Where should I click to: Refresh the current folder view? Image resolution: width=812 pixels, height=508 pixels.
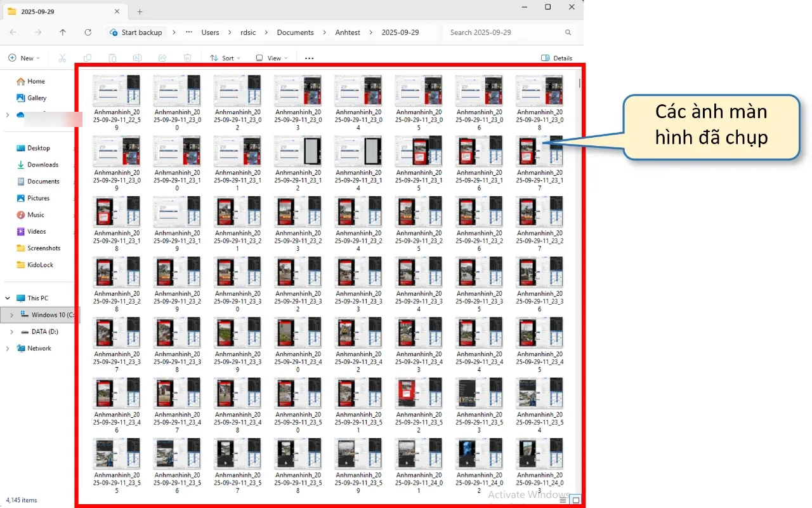(88, 32)
